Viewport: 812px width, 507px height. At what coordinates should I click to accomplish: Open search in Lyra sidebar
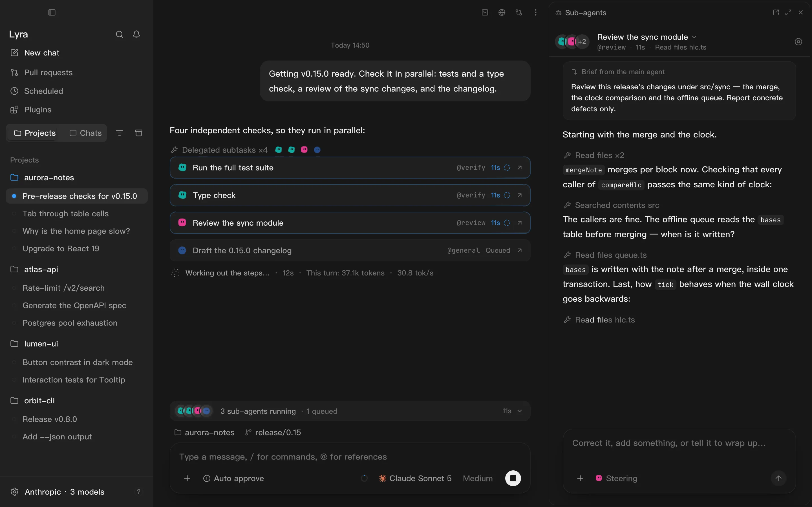pyautogui.click(x=120, y=34)
